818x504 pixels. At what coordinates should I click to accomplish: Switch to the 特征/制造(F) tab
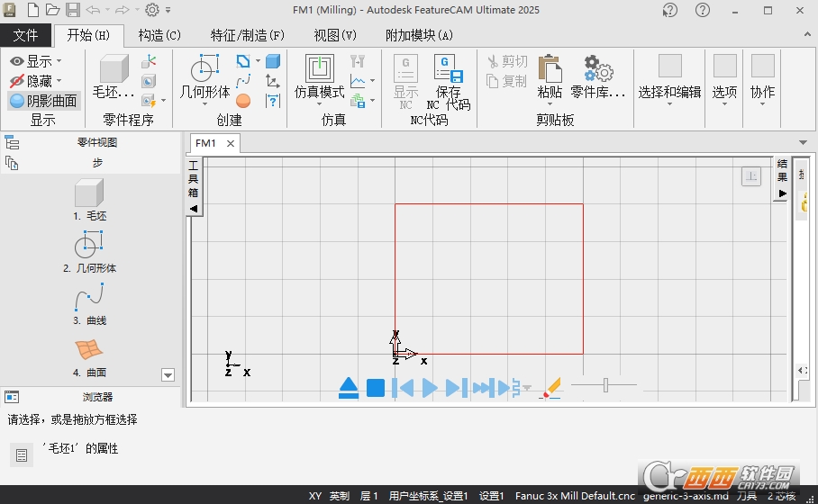[x=247, y=35]
